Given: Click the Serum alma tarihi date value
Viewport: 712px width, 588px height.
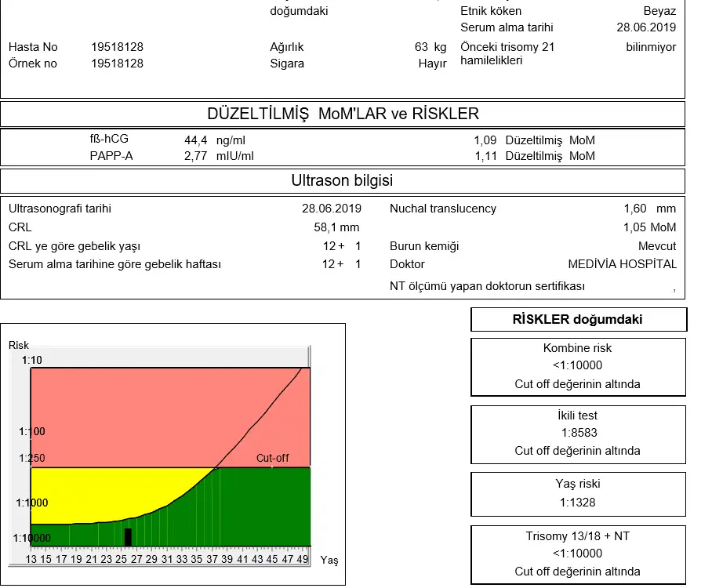Looking at the screenshot, I should click(646, 27).
